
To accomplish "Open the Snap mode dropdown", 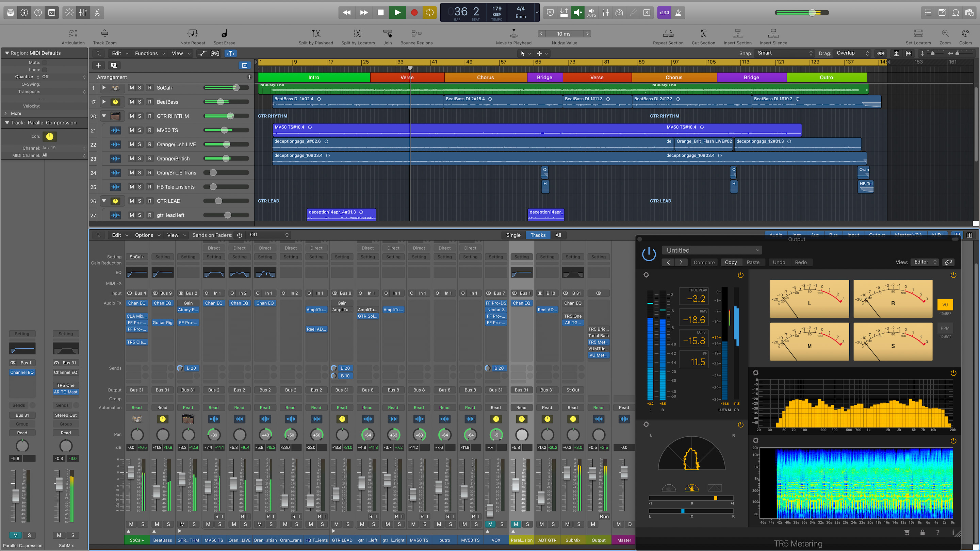I will click(x=784, y=53).
